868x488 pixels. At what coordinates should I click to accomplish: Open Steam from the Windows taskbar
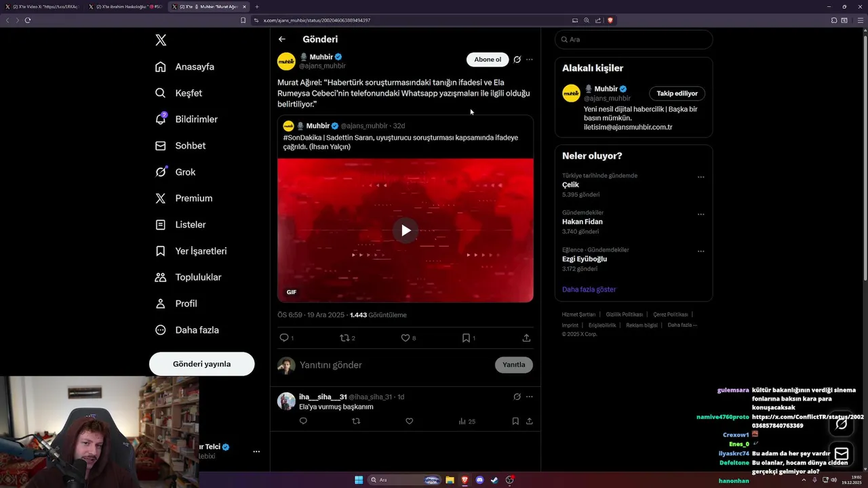point(494,480)
